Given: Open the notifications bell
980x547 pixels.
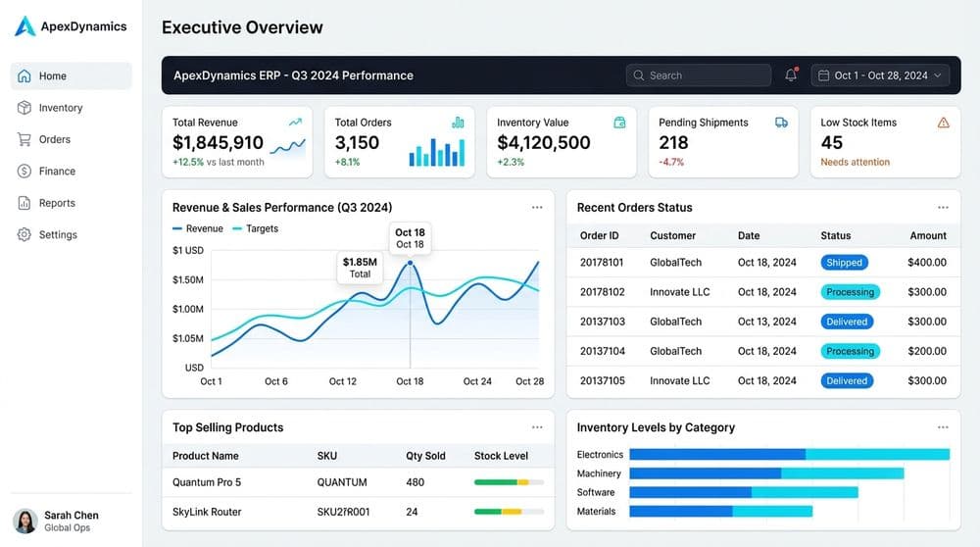Looking at the screenshot, I should pos(791,75).
